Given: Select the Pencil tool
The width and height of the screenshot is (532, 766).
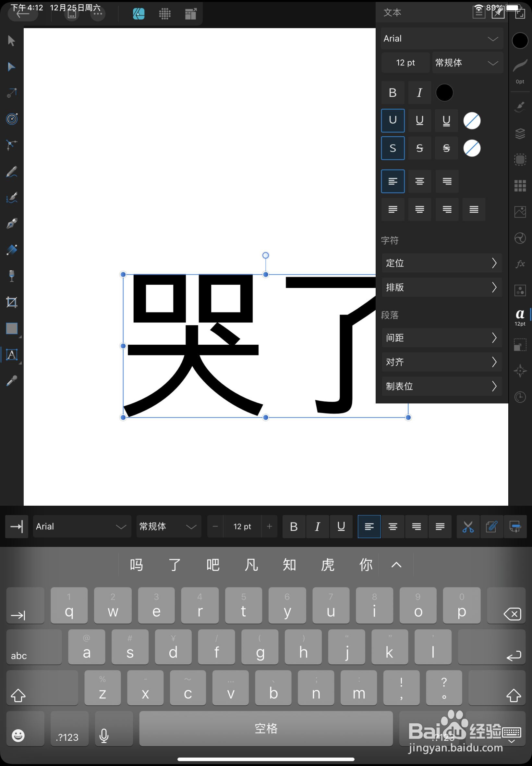Looking at the screenshot, I should tap(12, 172).
